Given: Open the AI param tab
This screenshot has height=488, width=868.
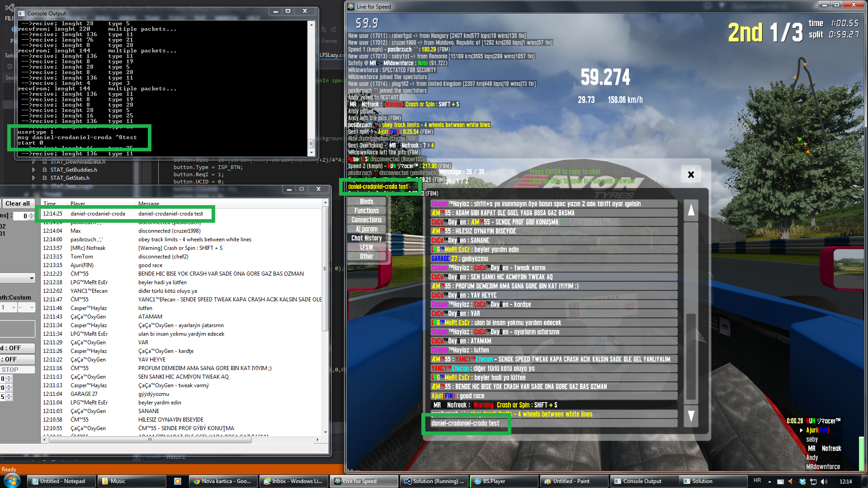Looking at the screenshot, I should tap(366, 229).
